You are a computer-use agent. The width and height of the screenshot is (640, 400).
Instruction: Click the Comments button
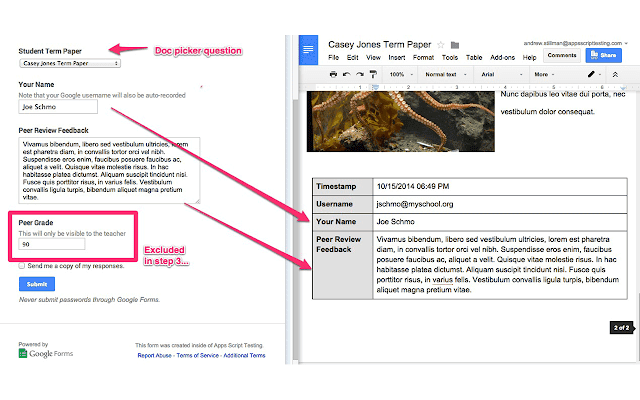tap(562, 56)
